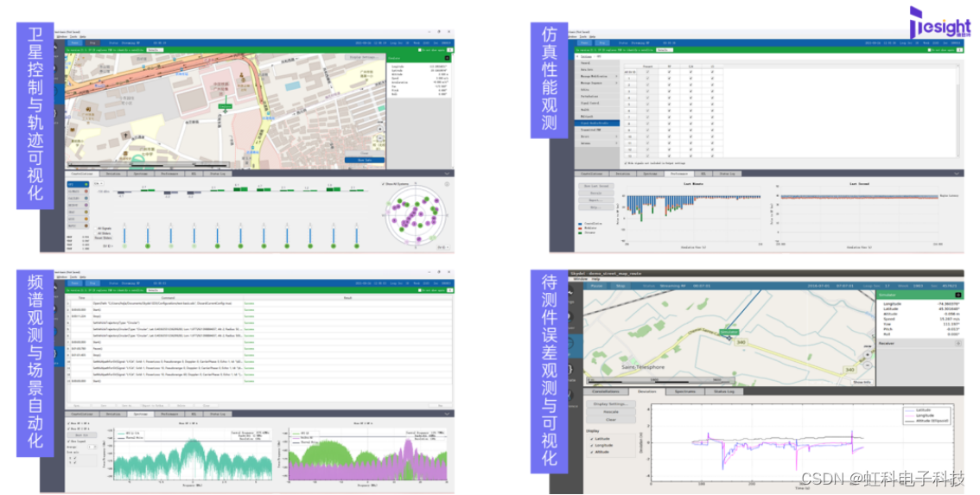Switch to Status Log tab in demo_street_map_route
Viewport: 980px width, 495px height.
724,391
